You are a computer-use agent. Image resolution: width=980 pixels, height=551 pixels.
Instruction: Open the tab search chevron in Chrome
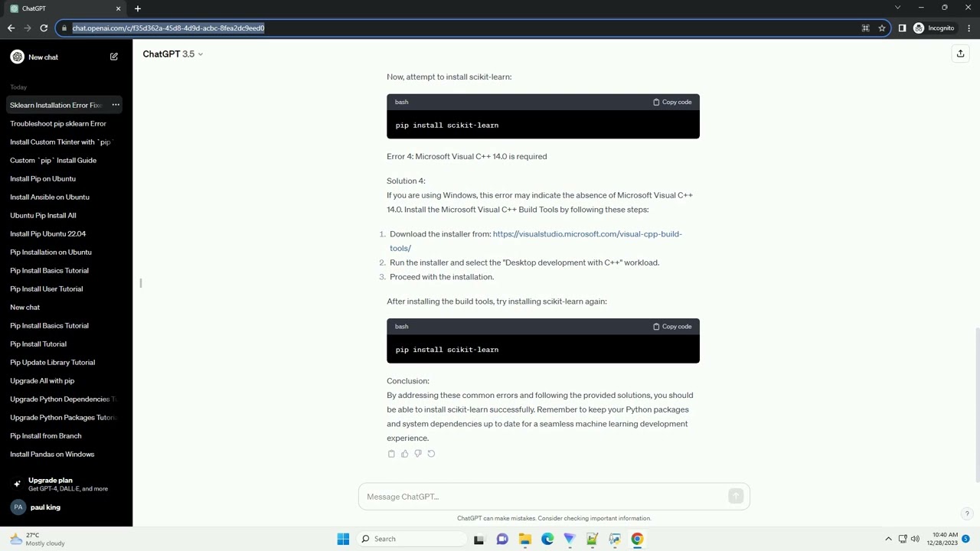pos(897,8)
